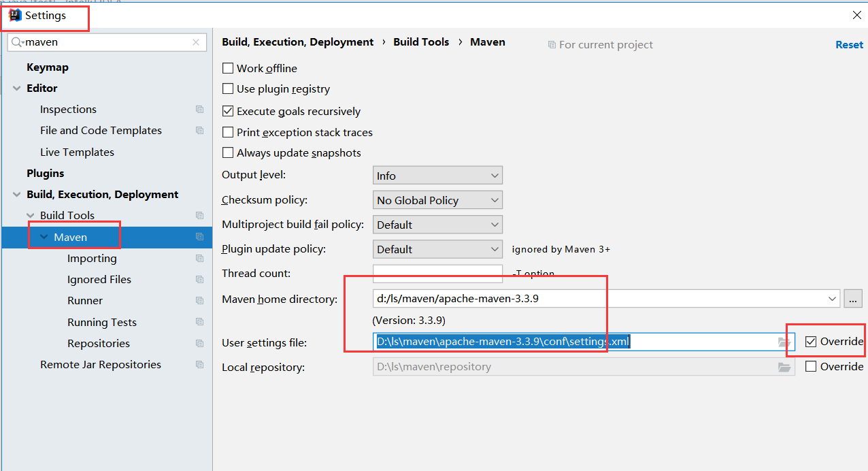Viewport: 868px width, 471px height.
Task: Enable Always update snapshots
Action: [x=228, y=152]
